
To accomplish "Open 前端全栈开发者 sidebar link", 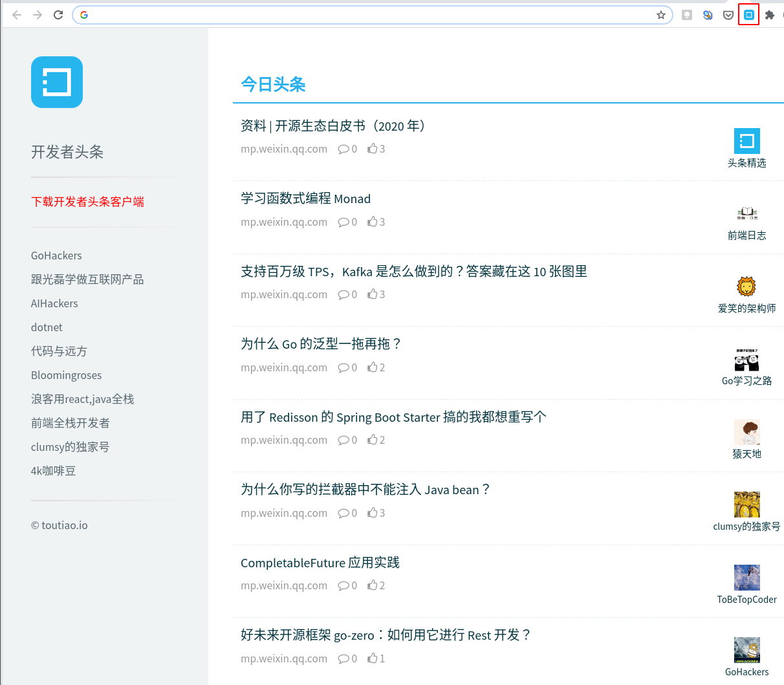I will click(71, 423).
